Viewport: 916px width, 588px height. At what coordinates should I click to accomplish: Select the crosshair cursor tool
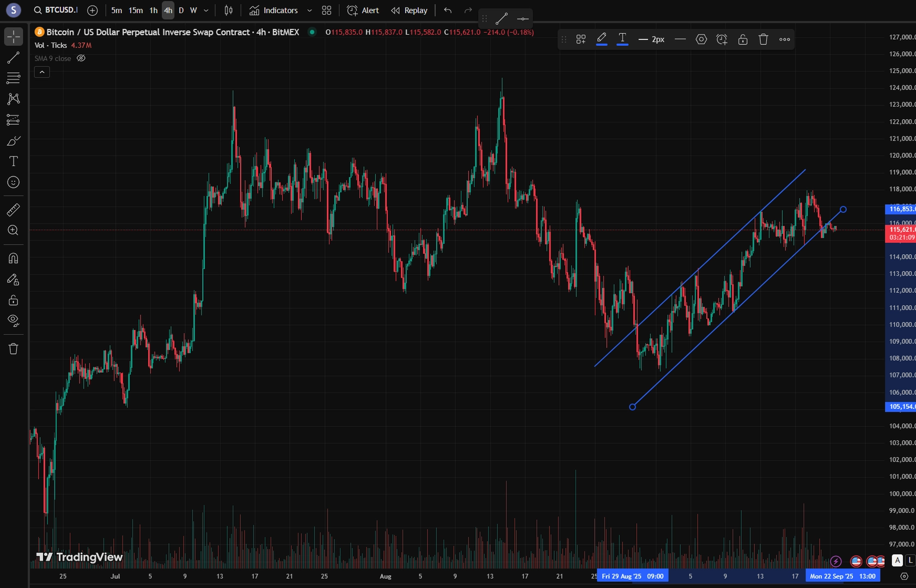coord(14,36)
